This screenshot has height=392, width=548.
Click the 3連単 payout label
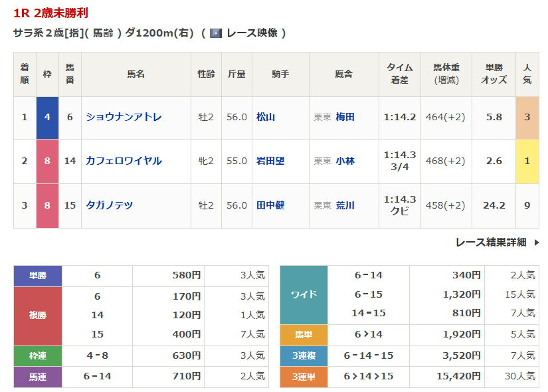304,376
